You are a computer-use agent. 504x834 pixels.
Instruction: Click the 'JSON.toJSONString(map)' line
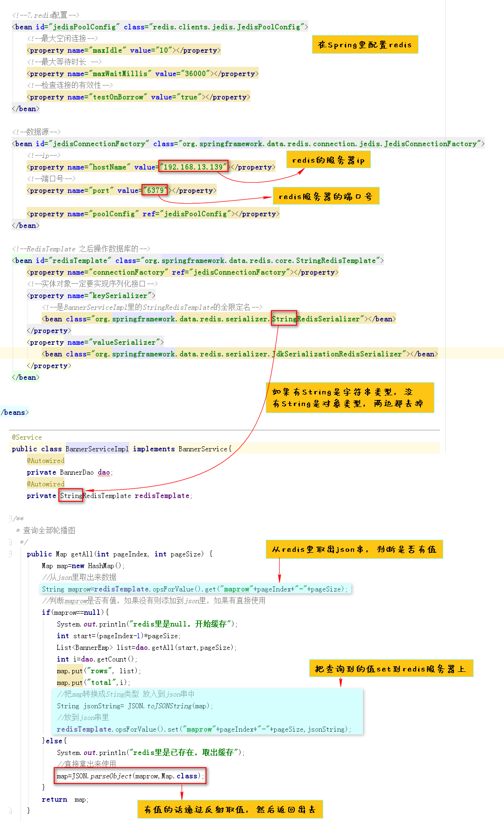coord(135,706)
